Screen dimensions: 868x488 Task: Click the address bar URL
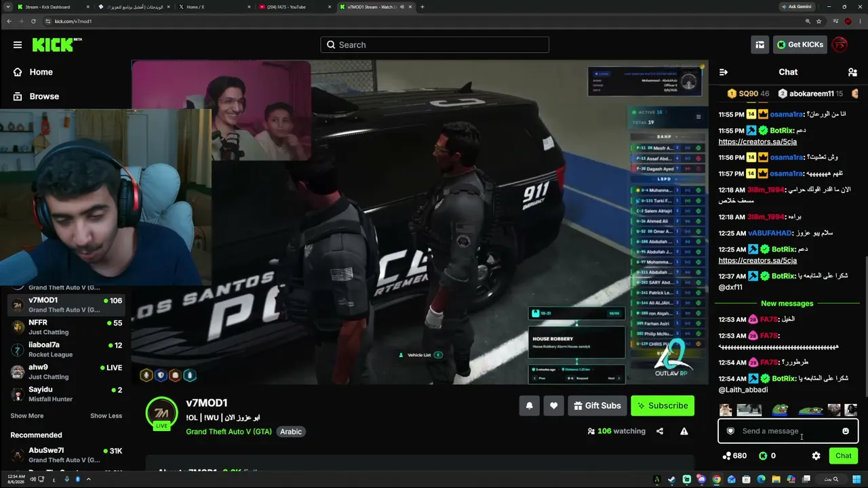click(x=73, y=21)
